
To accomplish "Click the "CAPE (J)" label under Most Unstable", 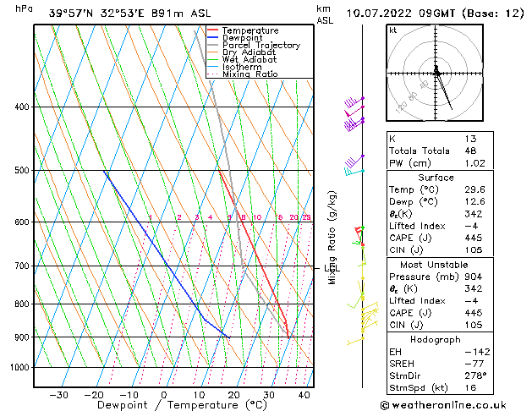I will click(x=410, y=313).
